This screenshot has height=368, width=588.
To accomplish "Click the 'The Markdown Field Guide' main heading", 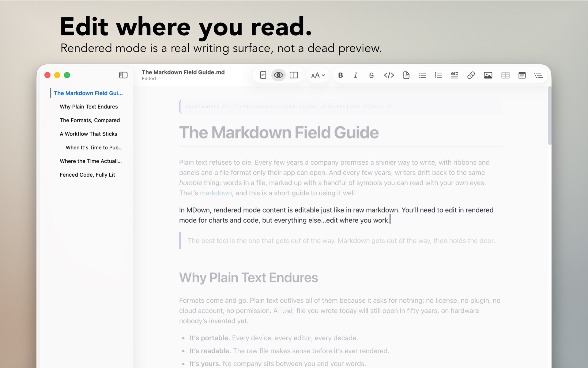I will tap(279, 132).
